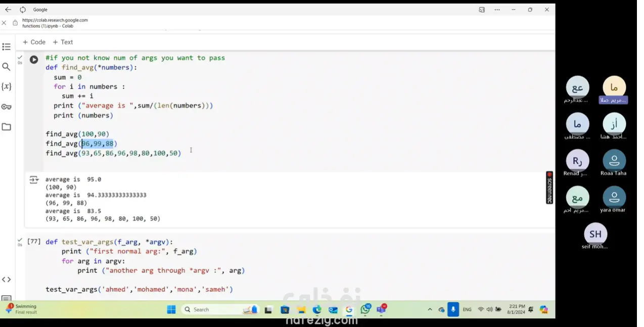This screenshot has height=327, width=644.
Task: Open the terminal icon at sidebar bottom
Action: [7, 299]
